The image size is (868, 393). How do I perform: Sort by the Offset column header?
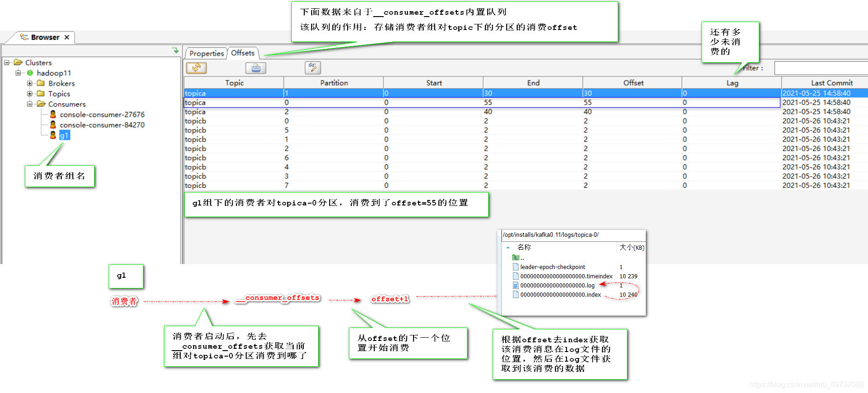633,83
